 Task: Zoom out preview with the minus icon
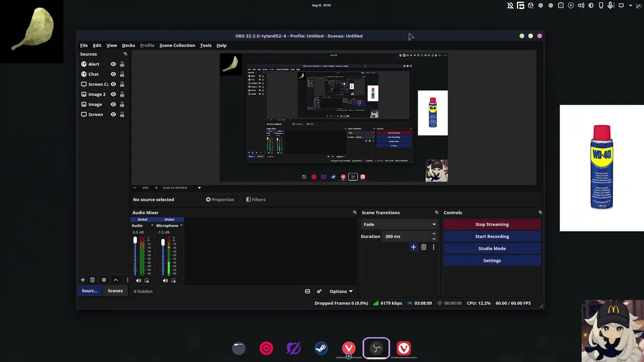tap(135, 188)
